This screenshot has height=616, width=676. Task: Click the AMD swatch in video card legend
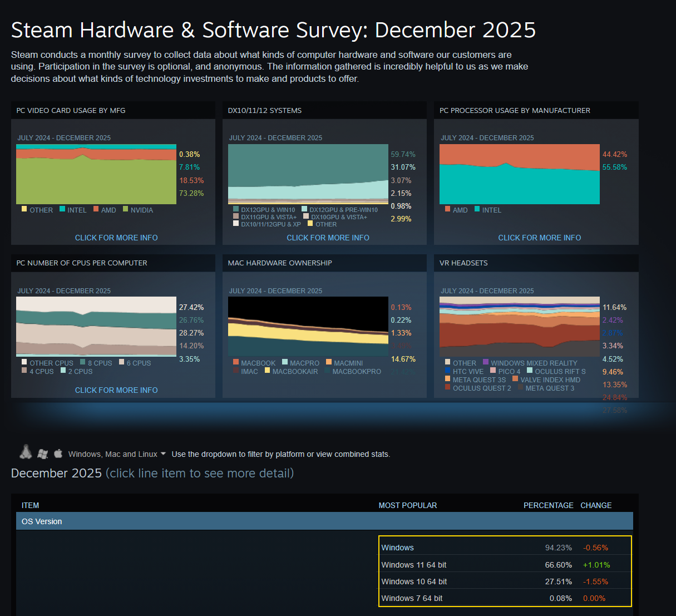[96, 209]
